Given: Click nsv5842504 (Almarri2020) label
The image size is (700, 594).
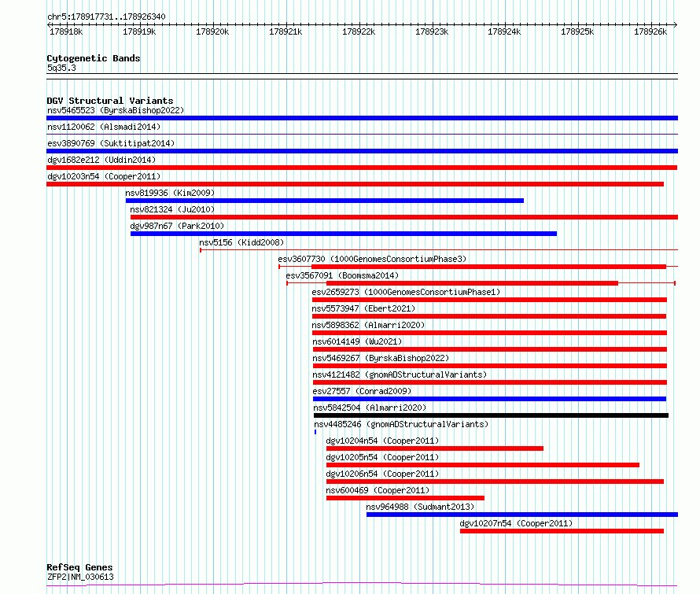Looking at the screenshot, I should click(x=370, y=408).
